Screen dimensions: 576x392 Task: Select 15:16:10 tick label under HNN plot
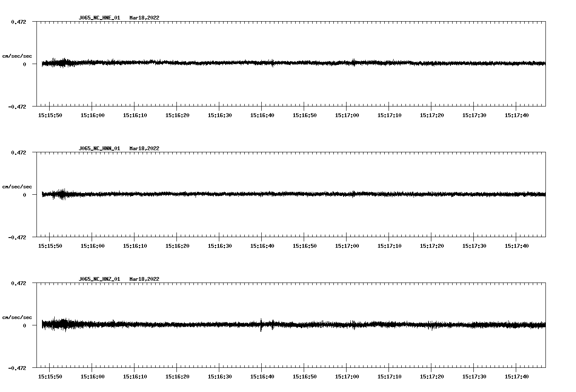pos(135,246)
